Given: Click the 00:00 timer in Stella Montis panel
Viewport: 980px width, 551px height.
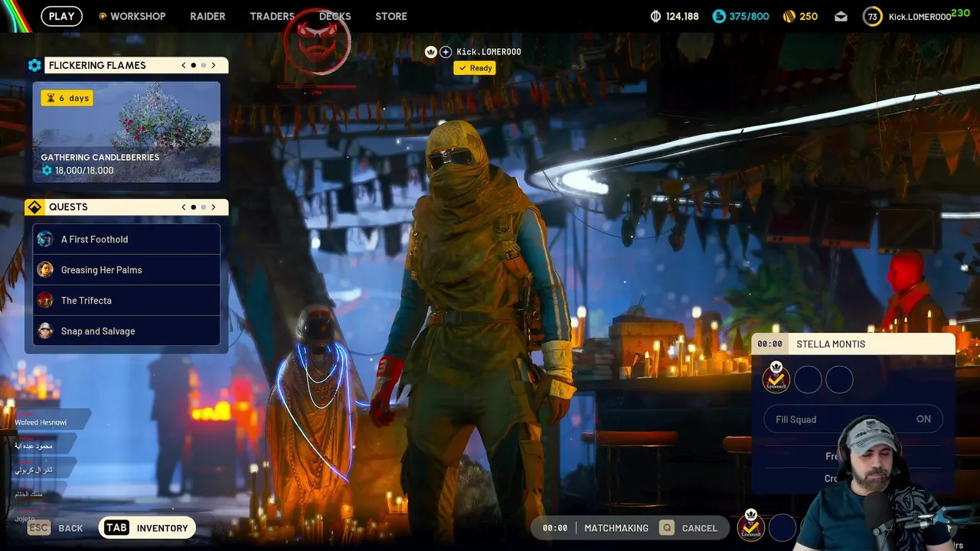Looking at the screenshot, I should point(770,344).
